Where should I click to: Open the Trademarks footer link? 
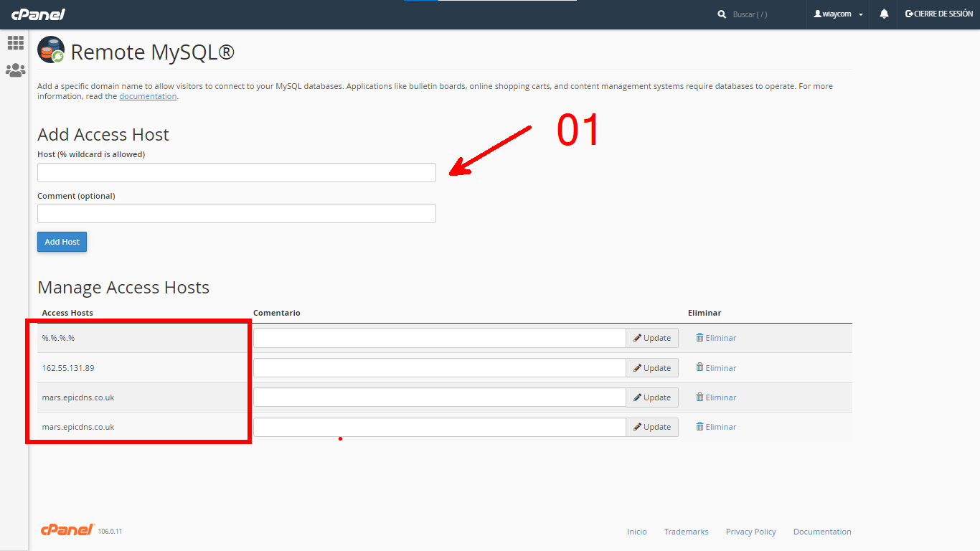click(x=687, y=532)
